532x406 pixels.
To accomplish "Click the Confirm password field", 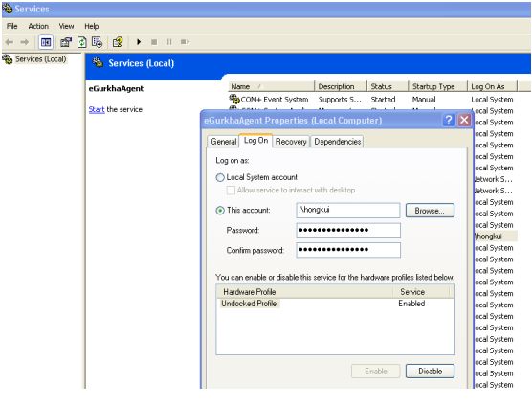I will coord(348,250).
